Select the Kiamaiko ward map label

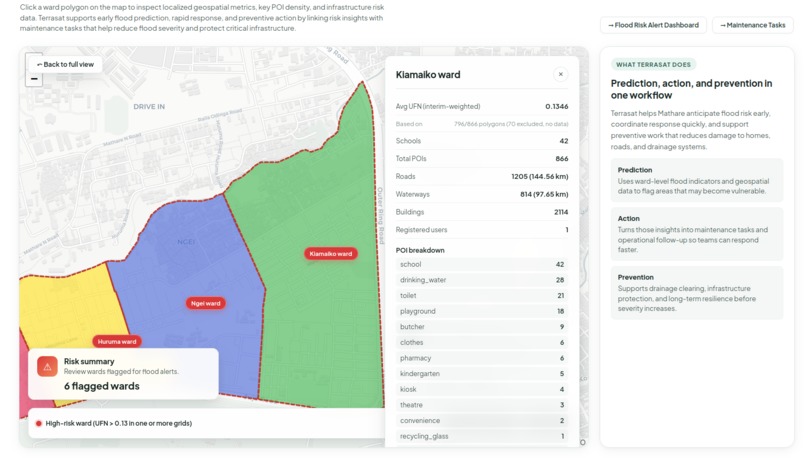click(x=331, y=253)
